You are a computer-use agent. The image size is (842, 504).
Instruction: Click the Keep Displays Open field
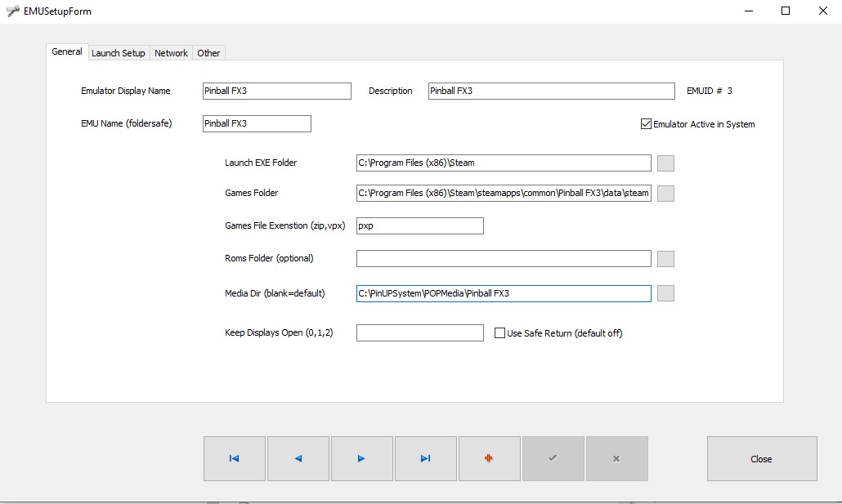pyautogui.click(x=419, y=333)
